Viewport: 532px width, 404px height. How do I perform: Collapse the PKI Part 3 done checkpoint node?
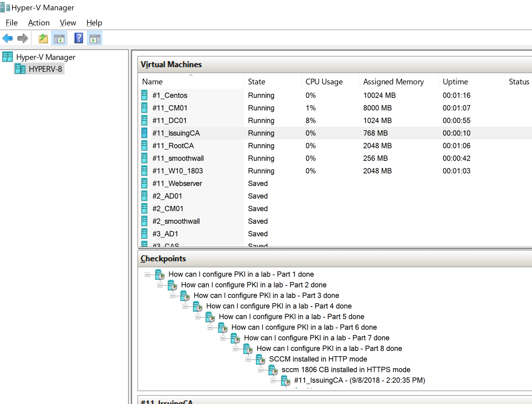172,296
